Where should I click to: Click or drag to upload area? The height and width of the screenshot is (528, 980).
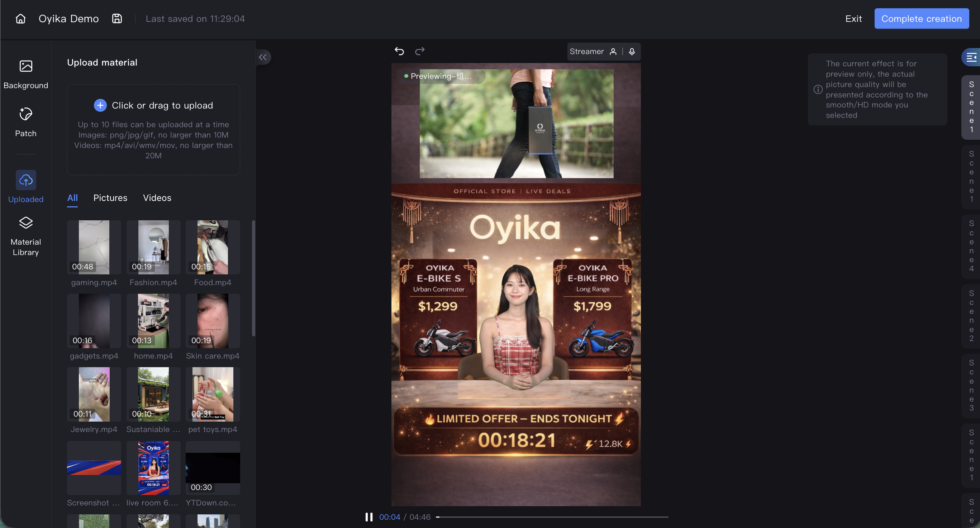153,130
